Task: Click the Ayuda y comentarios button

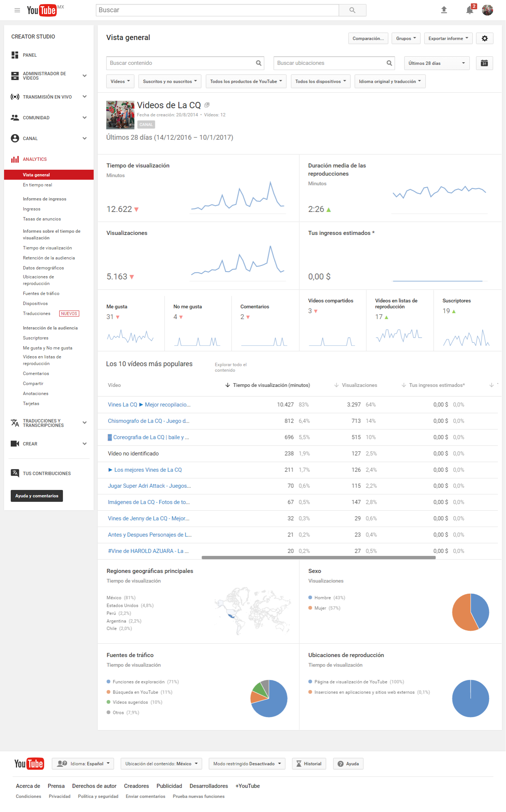Action: pos(37,496)
